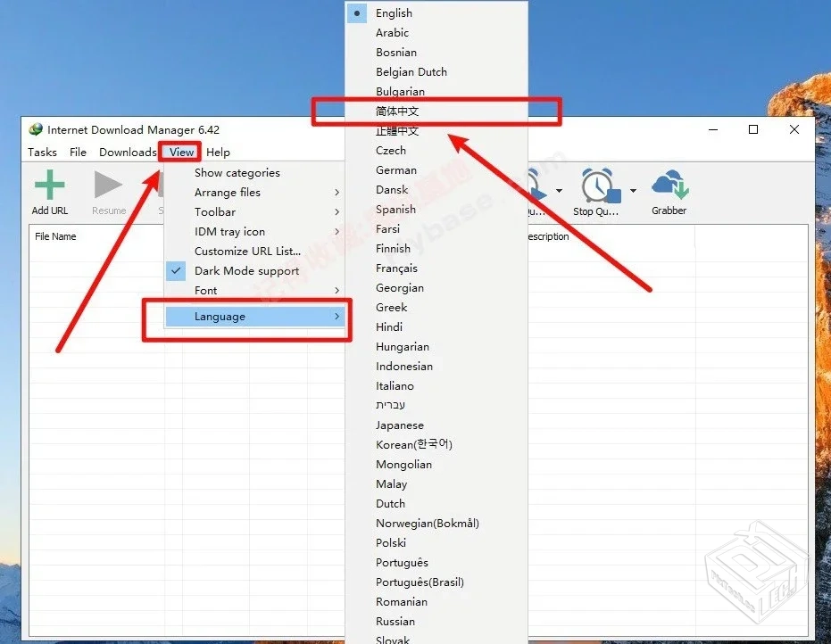The image size is (831, 644).
Task: Open the Start Queue dropdown arrow
Action: coord(560,189)
